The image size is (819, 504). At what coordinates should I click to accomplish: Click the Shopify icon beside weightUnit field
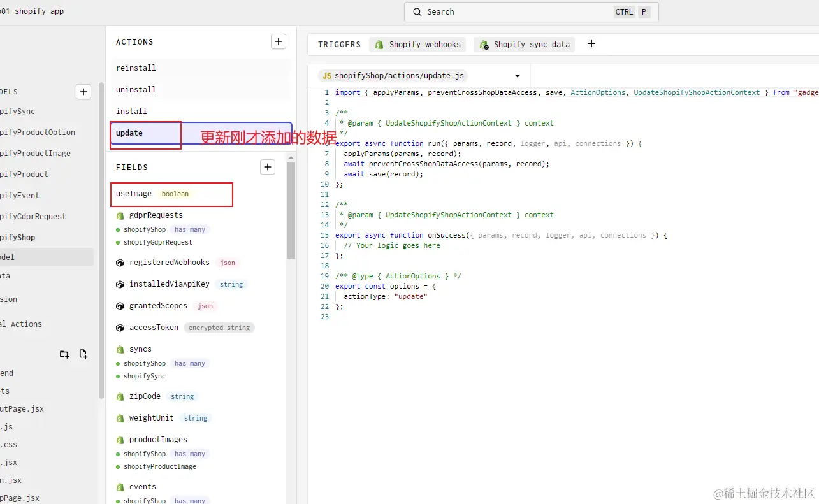point(120,419)
